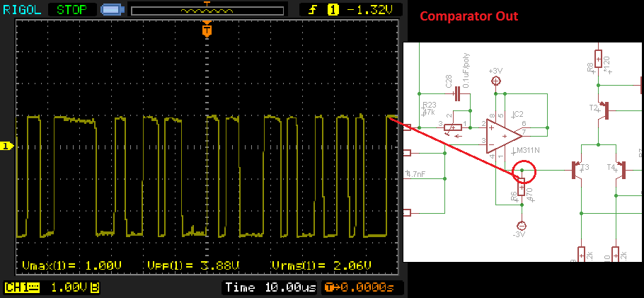This screenshot has width=644, height=298.
Task: Click the R8 120 resistor symbol
Action: (x=599, y=59)
